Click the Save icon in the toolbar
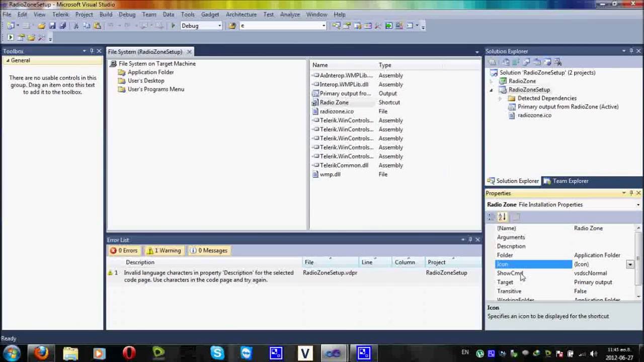Screen dimensions: 644x362 [52, 26]
